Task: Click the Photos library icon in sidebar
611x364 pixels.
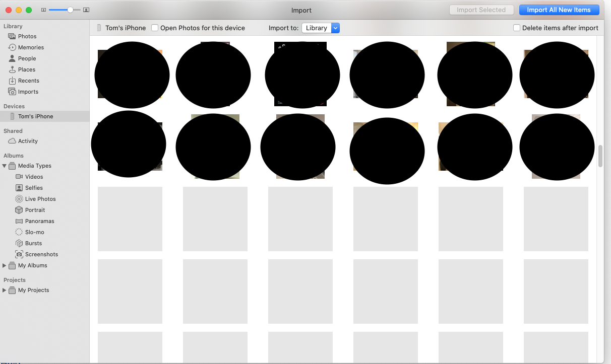Action: point(12,36)
